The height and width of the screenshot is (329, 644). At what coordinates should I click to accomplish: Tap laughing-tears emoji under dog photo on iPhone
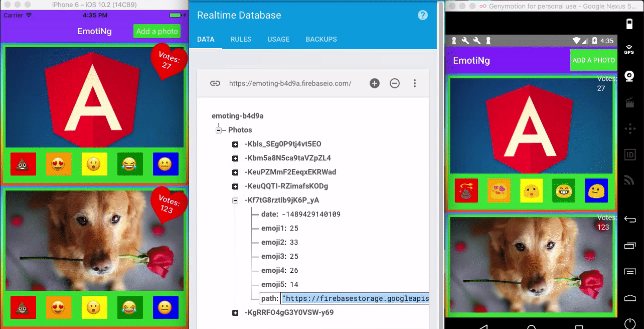tap(130, 307)
